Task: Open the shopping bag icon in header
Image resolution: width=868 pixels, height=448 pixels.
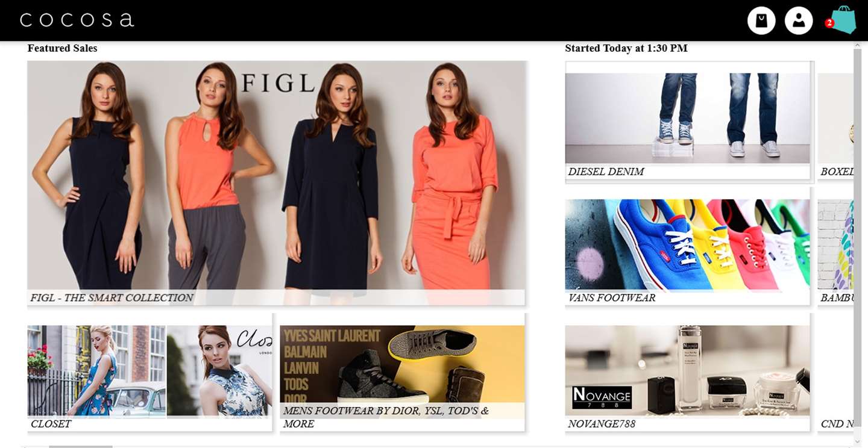Action: tap(761, 20)
